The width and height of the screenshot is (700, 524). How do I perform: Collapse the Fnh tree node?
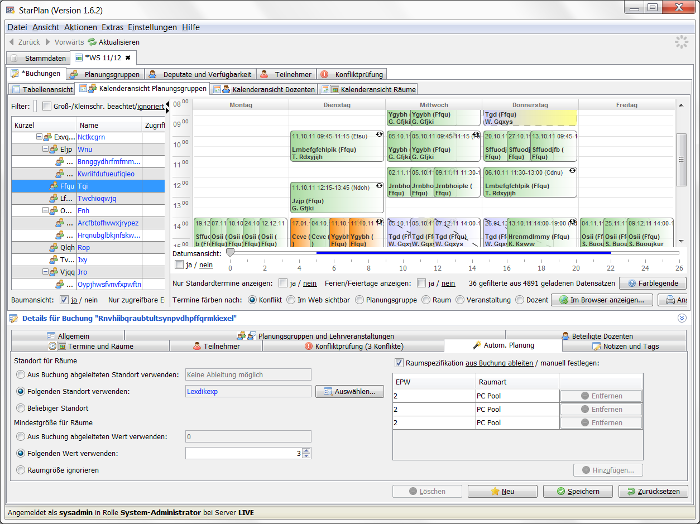(45, 210)
